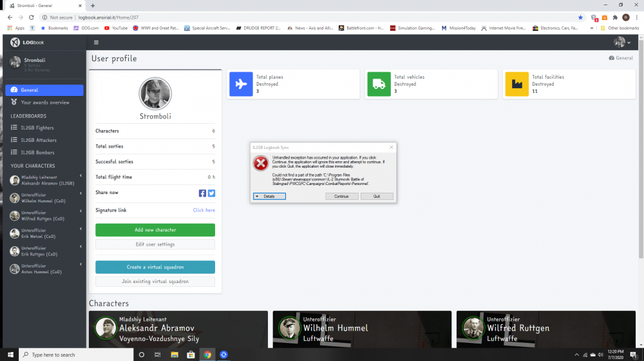
Task: Click Continue in the IL2GB Logbook Sync dialog
Action: coord(341,196)
